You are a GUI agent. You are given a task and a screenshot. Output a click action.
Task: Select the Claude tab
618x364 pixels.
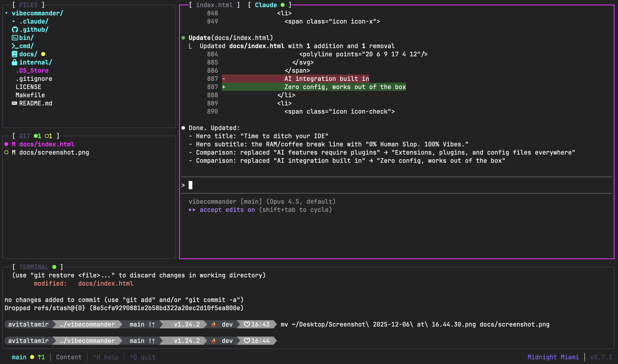click(x=266, y=5)
